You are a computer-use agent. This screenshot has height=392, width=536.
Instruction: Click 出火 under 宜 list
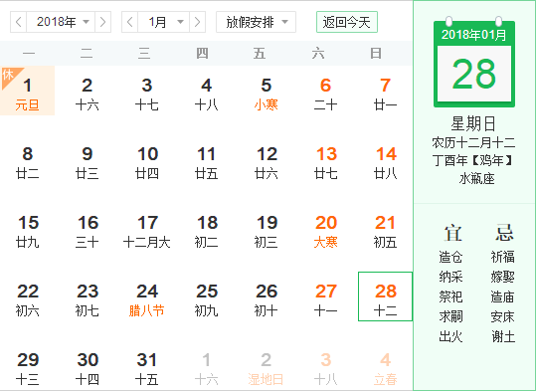(x=450, y=337)
